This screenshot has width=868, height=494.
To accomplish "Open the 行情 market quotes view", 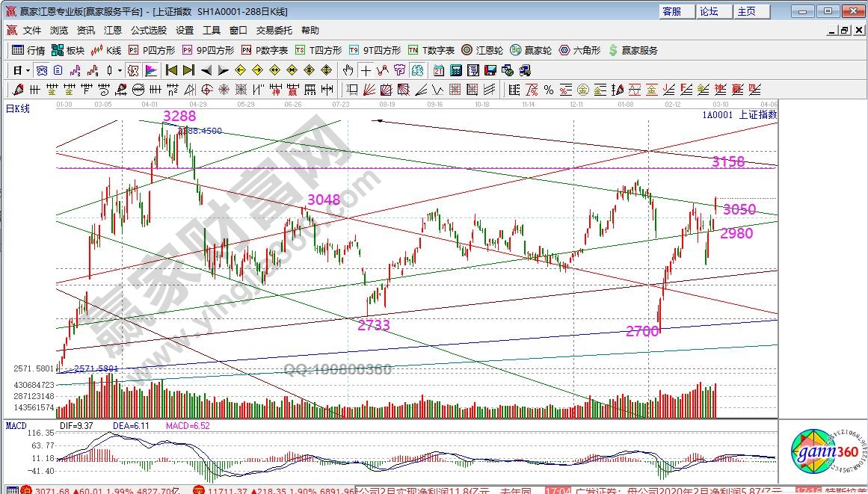I will pos(29,50).
